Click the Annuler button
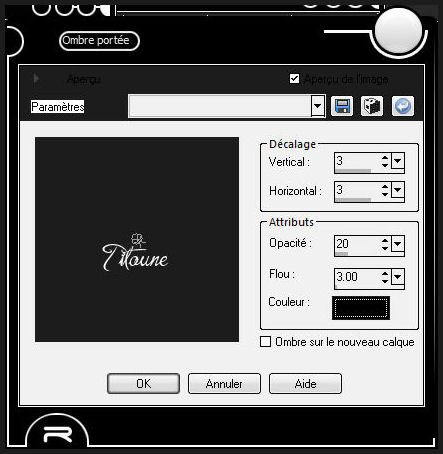This screenshot has width=443, height=454. pos(224,384)
